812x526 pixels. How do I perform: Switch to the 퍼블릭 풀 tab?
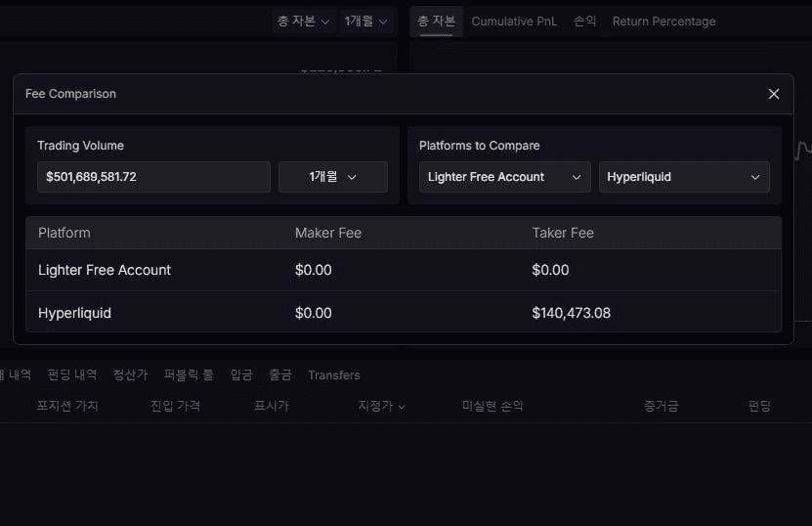click(x=189, y=375)
